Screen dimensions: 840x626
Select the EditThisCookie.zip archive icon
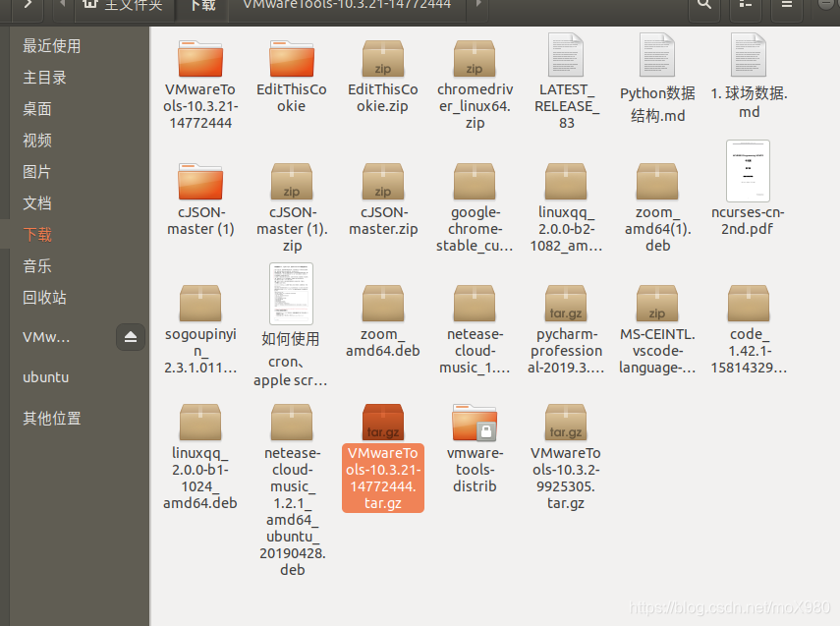tap(382, 58)
